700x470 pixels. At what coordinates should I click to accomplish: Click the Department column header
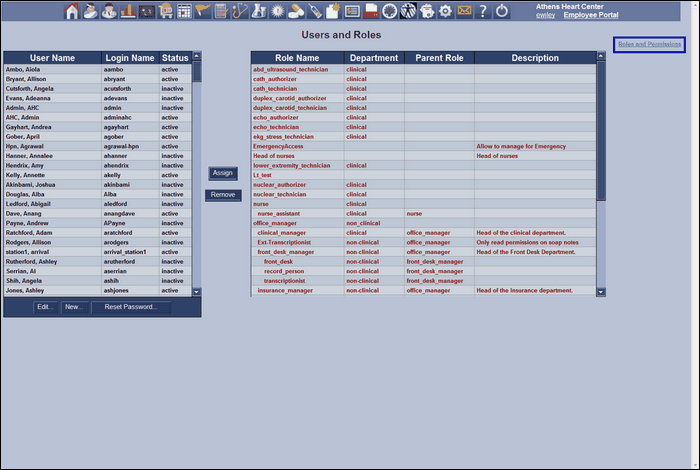[374, 58]
